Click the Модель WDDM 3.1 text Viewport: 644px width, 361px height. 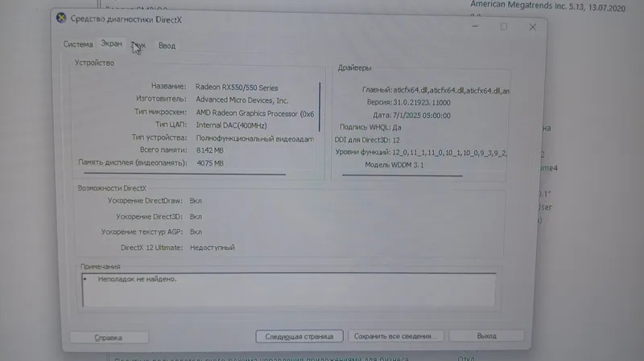coord(394,165)
